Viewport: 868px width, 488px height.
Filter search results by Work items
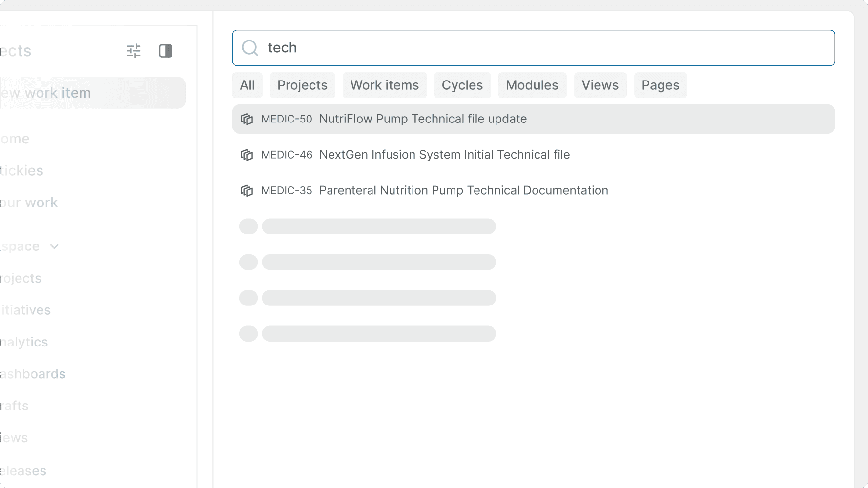(385, 85)
